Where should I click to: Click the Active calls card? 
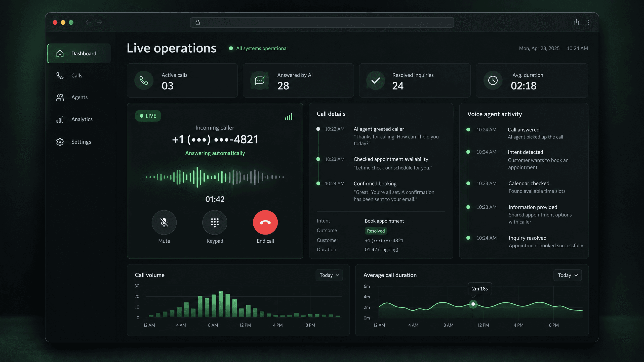pos(182,80)
